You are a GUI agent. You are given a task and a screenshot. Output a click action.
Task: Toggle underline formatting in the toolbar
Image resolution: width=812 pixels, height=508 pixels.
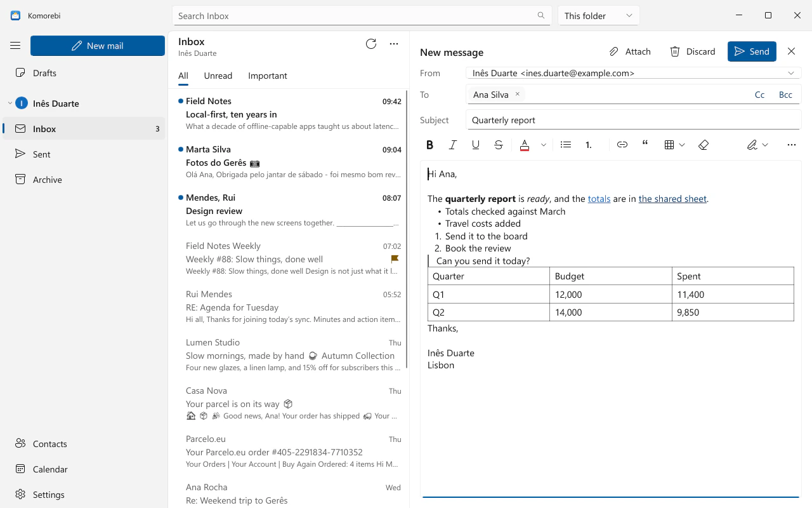(476, 145)
